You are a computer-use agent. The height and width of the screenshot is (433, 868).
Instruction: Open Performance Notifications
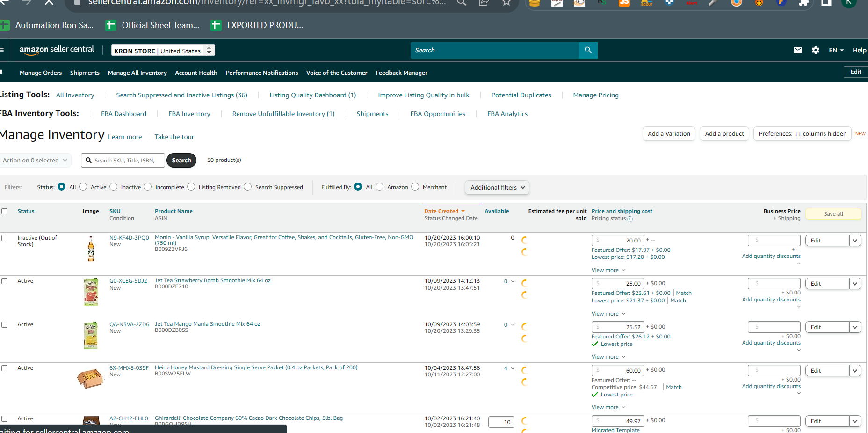pos(262,73)
